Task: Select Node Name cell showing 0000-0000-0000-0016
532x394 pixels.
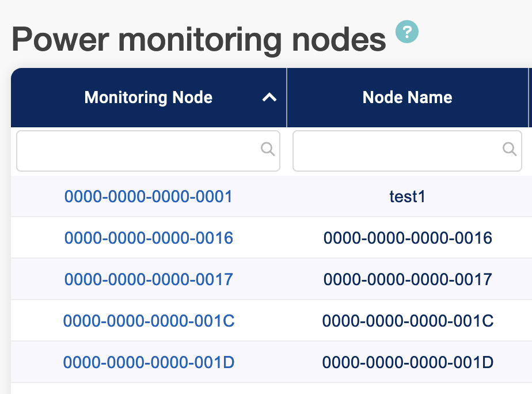Action: [407, 238]
